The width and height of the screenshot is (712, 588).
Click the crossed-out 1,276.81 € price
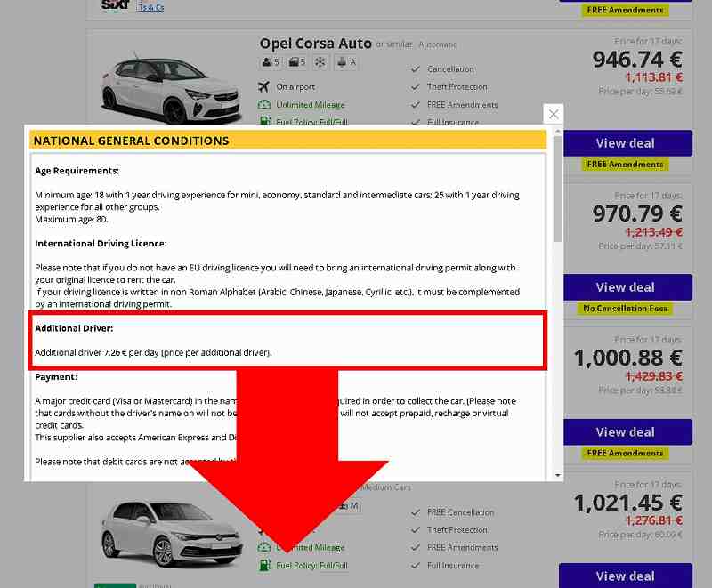coord(654,520)
